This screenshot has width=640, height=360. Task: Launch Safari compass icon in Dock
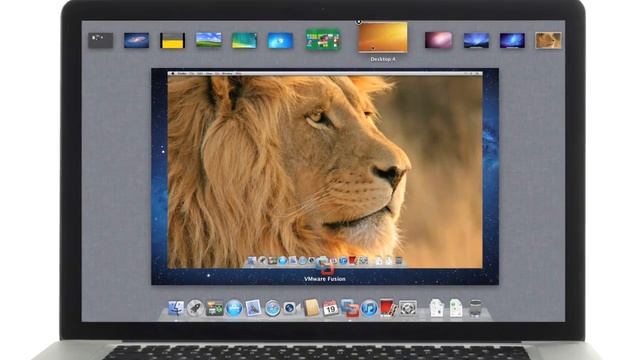[272, 308]
